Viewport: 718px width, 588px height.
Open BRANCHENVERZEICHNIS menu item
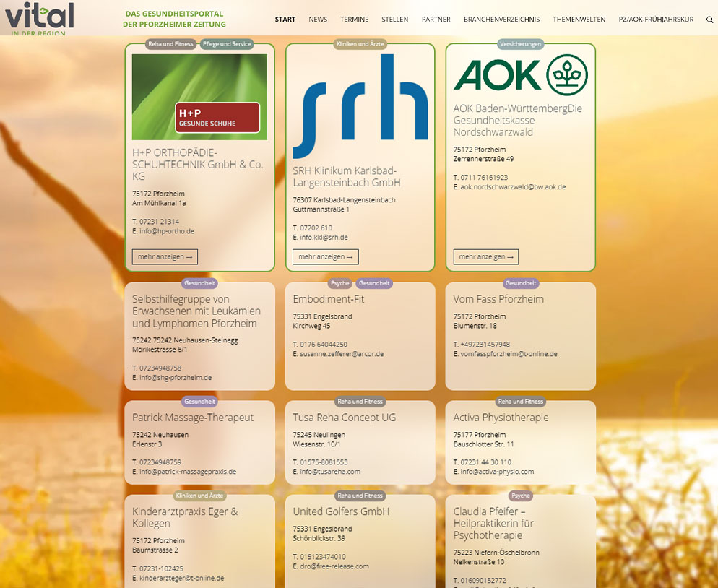501,20
